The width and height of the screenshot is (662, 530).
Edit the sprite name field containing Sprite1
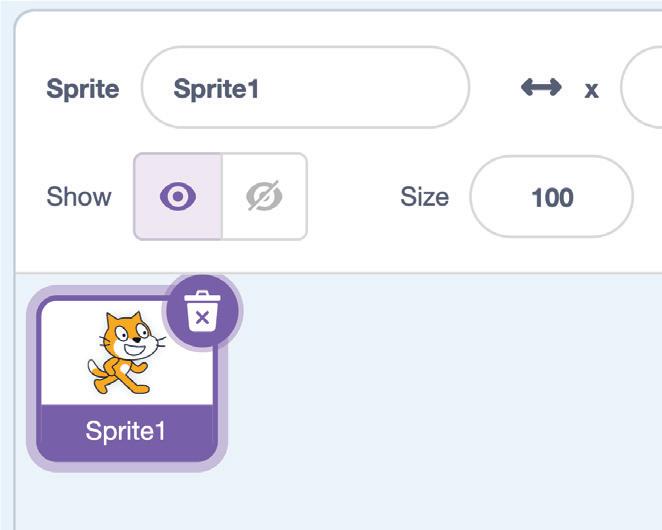(305, 88)
